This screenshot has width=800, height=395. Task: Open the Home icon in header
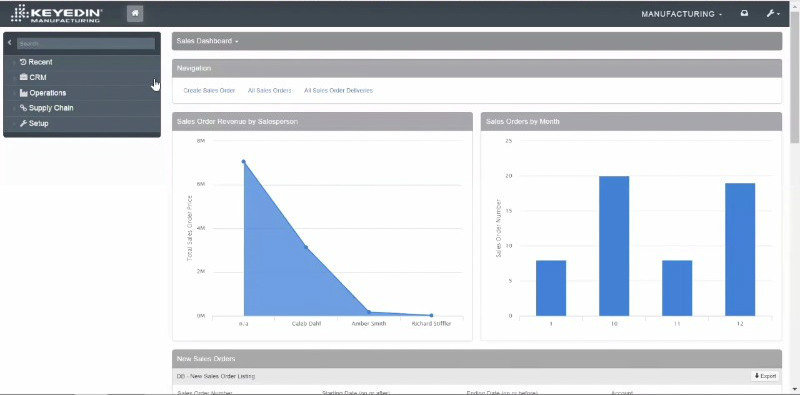135,14
